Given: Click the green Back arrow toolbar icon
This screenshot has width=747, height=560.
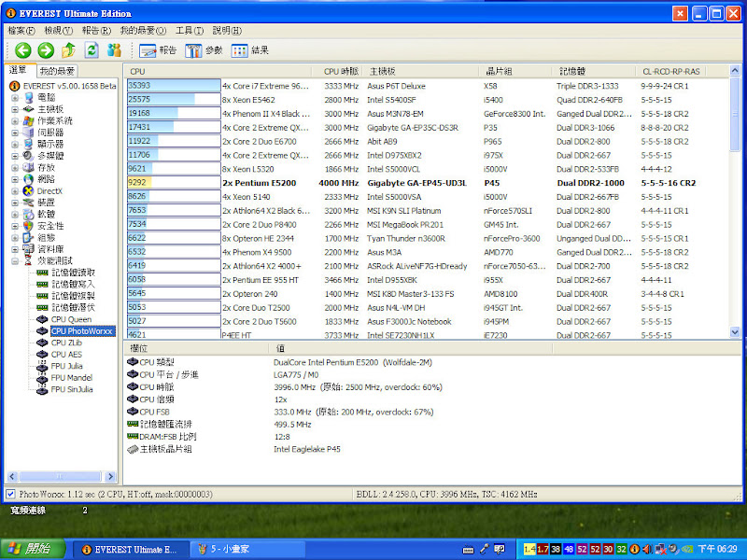Looking at the screenshot, I should click(x=23, y=50).
